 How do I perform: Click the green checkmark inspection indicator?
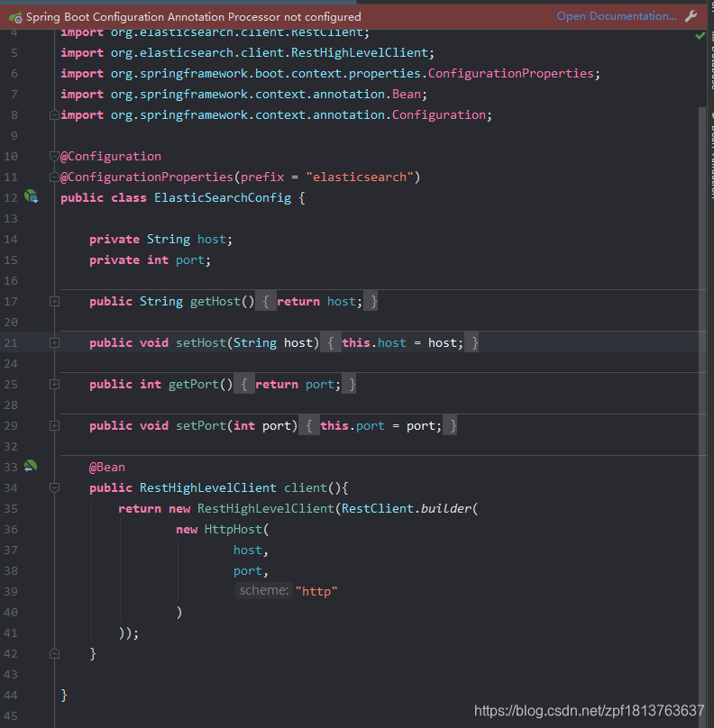pyautogui.click(x=700, y=36)
